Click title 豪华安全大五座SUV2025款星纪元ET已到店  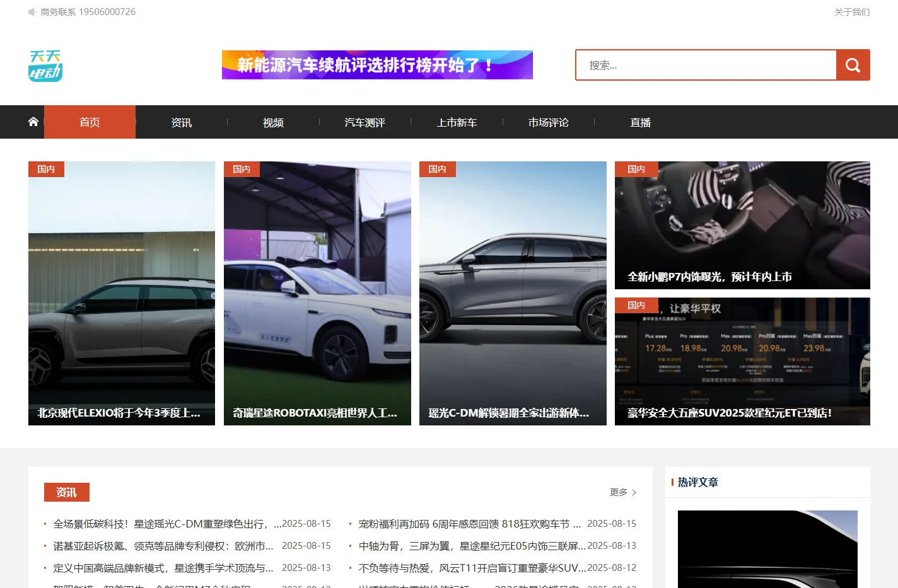click(x=730, y=413)
